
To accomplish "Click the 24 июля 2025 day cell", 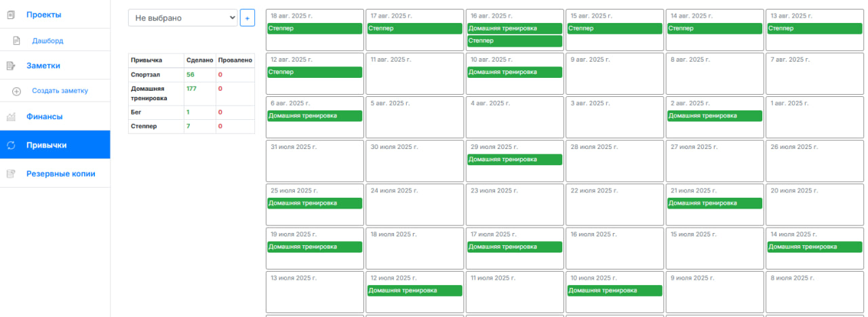I will (415, 205).
